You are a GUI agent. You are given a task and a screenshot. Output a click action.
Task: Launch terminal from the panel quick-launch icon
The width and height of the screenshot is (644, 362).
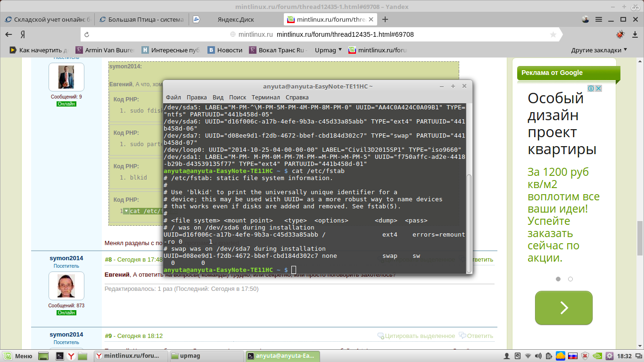pyautogui.click(x=60, y=356)
